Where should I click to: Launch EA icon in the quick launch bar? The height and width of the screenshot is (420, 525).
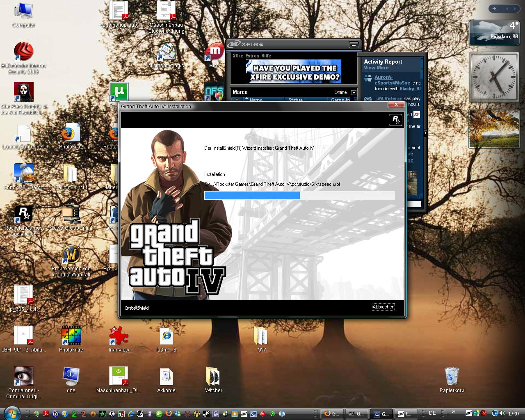coord(159,414)
